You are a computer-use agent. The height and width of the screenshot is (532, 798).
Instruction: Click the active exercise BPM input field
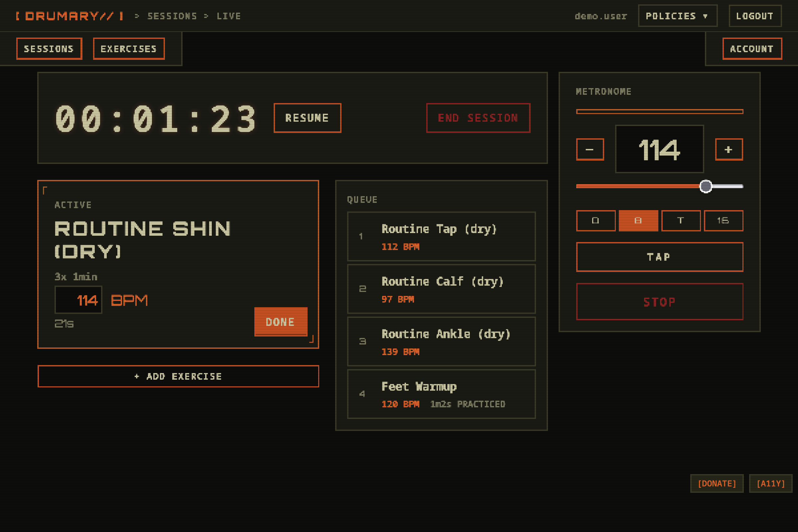[78, 300]
